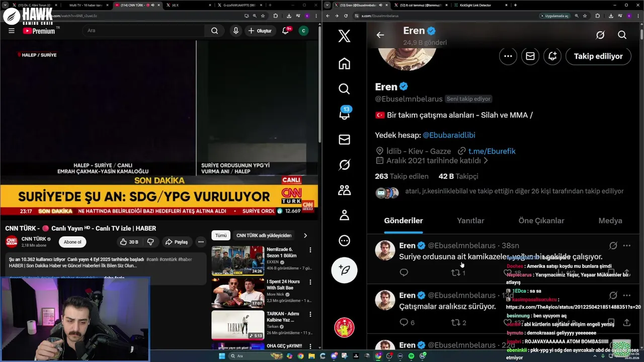Open tab search dropdown in X browser window
The image size is (644, 362).
(328, 5)
